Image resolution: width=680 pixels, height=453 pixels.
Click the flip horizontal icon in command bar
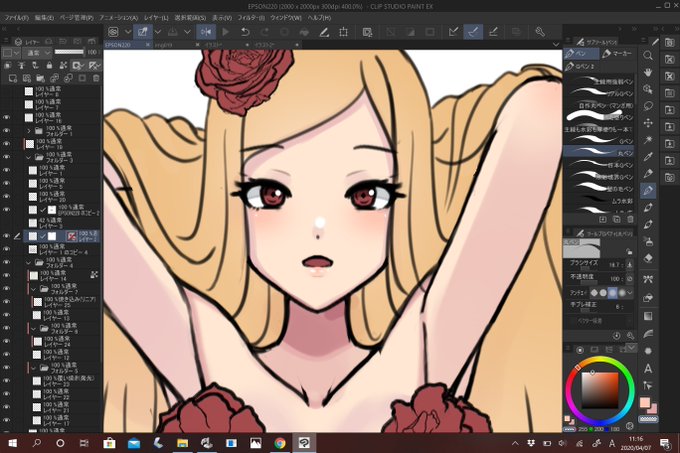206,32
